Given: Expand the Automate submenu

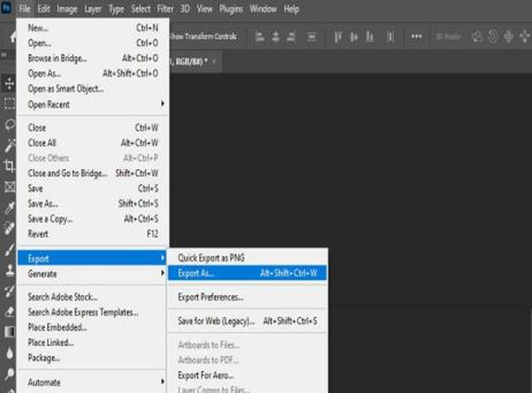Looking at the screenshot, I should 93,382.
